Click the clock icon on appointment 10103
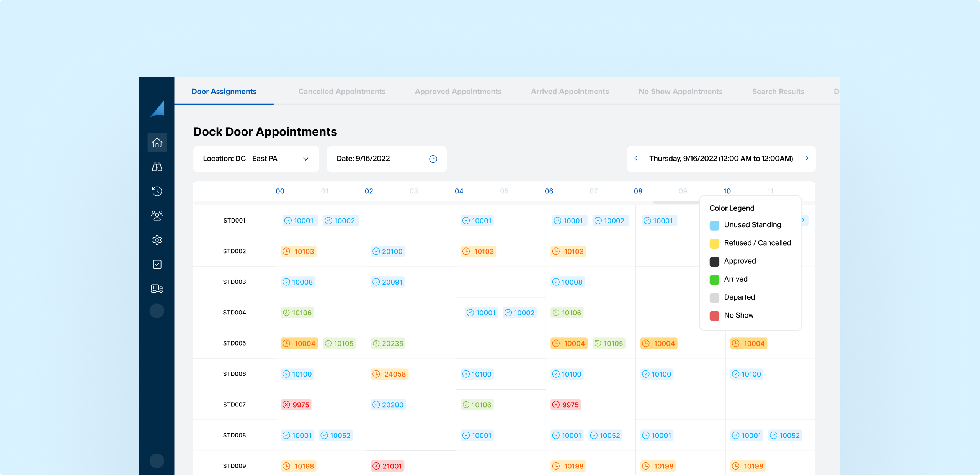 (x=287, y=251)
